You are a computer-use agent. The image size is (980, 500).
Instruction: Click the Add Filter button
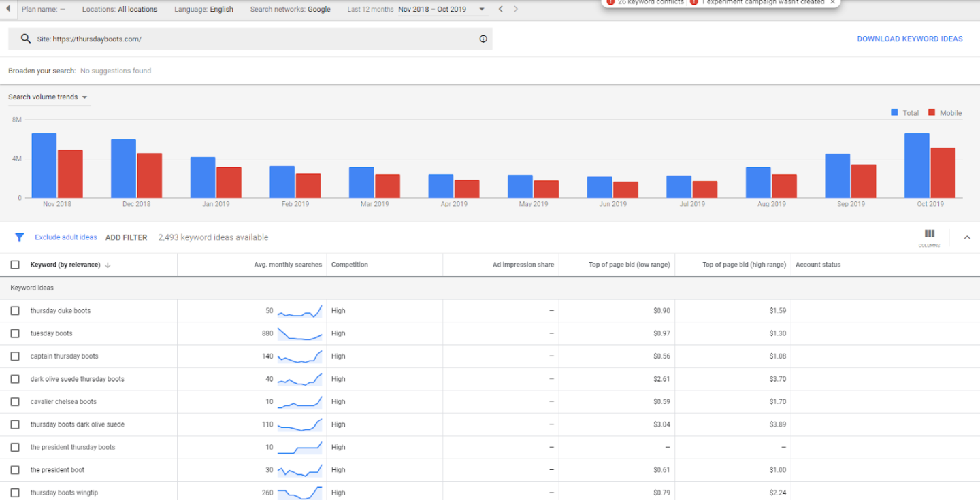click(126, 237)
